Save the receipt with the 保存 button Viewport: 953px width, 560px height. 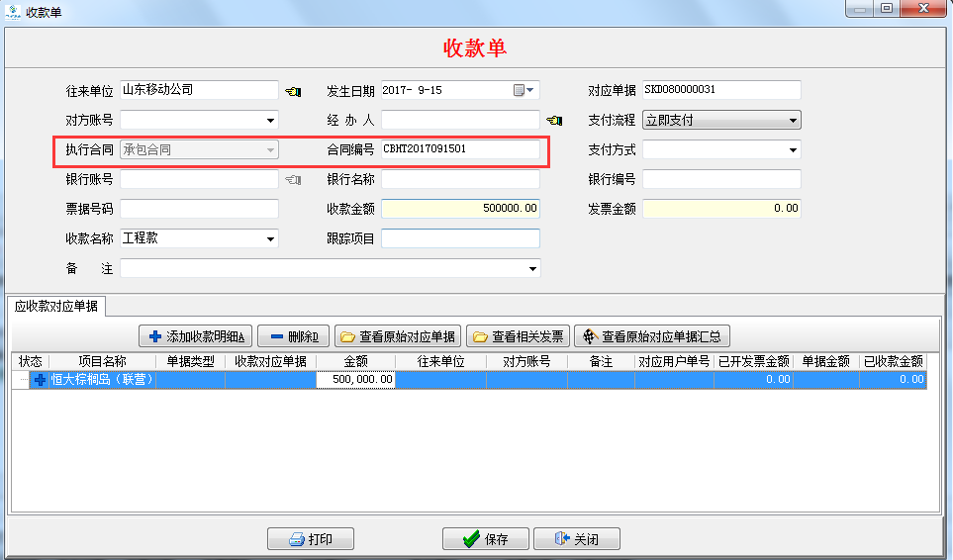(486, 539)
